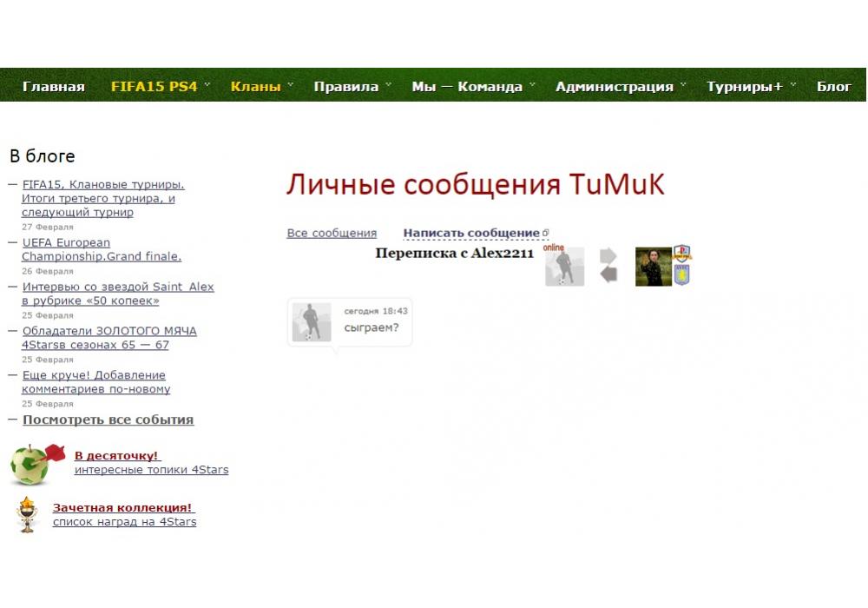This screenshot has height=608, width=868.
Task: Open список наград на 4Stars link
Action: (x=124, y=522)
